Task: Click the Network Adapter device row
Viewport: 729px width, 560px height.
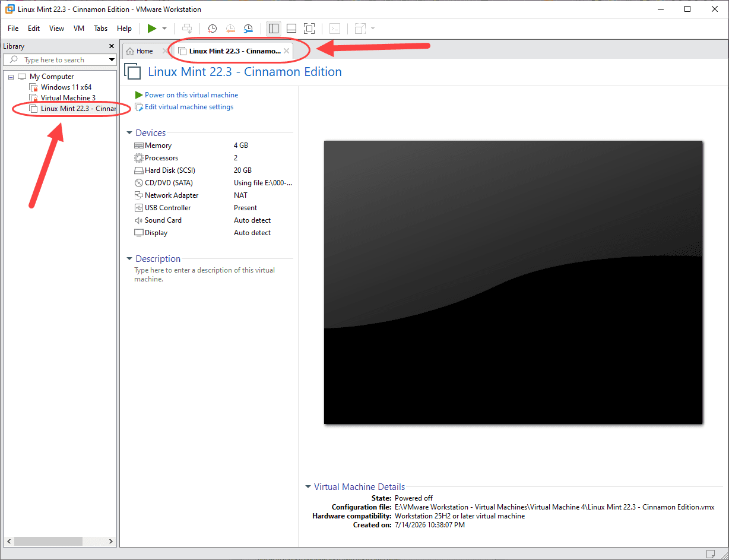Action: (x=213, y=195)
